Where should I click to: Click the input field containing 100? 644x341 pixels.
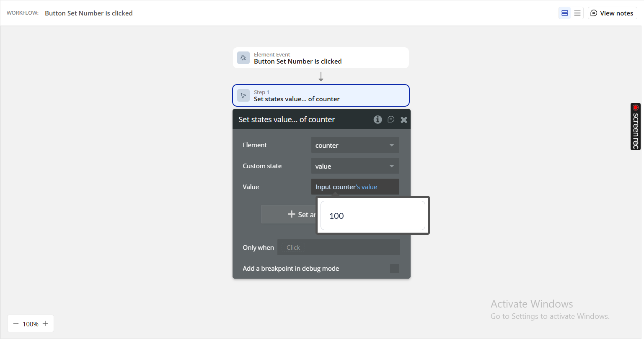[372, 216]
